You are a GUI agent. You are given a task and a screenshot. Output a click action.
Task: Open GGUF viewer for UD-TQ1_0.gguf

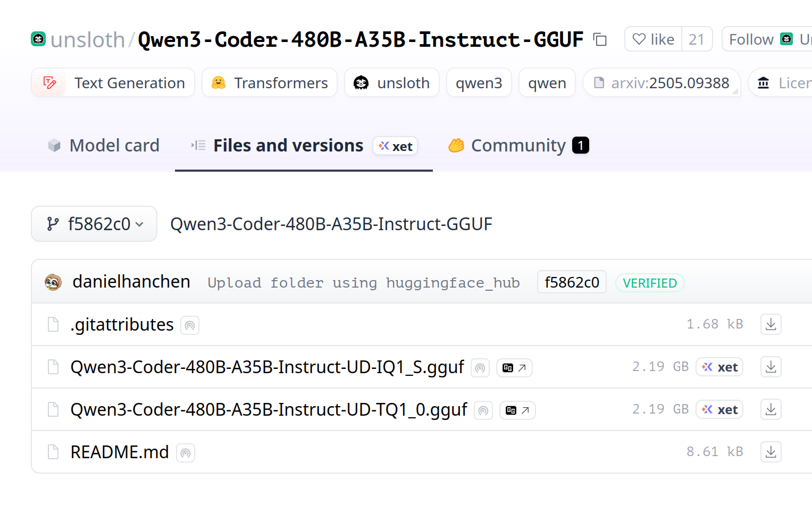point(517,410)
